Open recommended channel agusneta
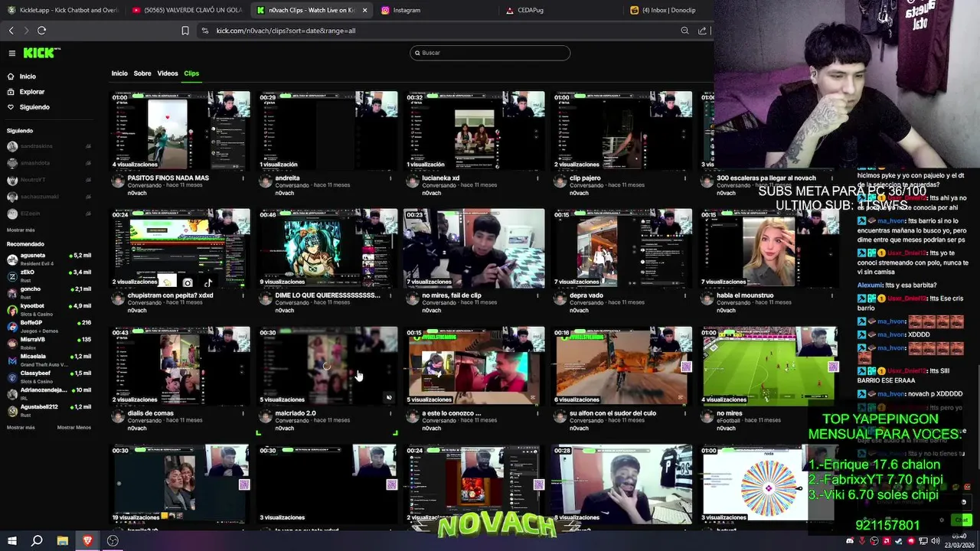 pos(49,259)
